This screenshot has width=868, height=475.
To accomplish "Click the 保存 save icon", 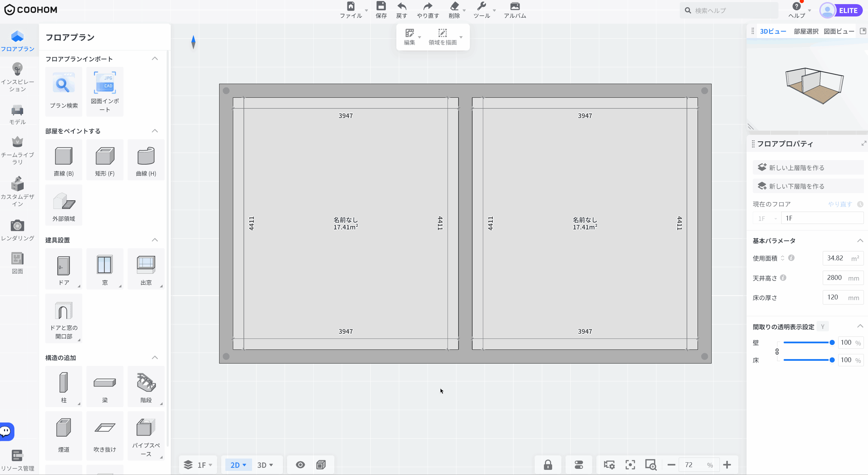I will pyautogui.click(x=381, y=6).
